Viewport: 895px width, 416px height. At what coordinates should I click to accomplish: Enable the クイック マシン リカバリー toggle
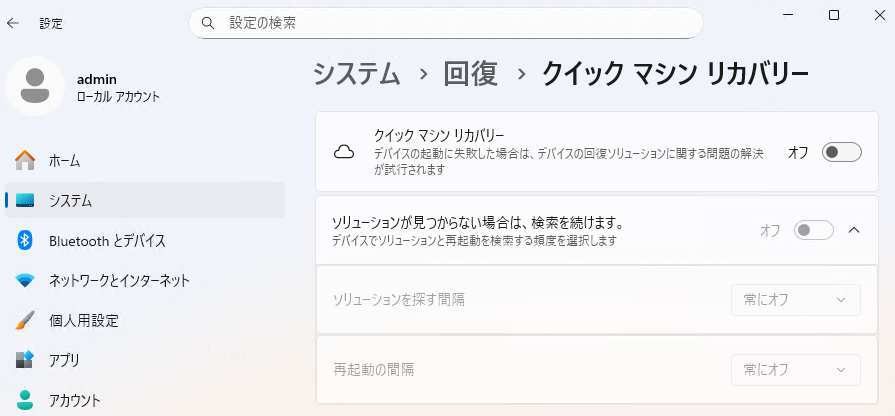[x=841, y=152]
